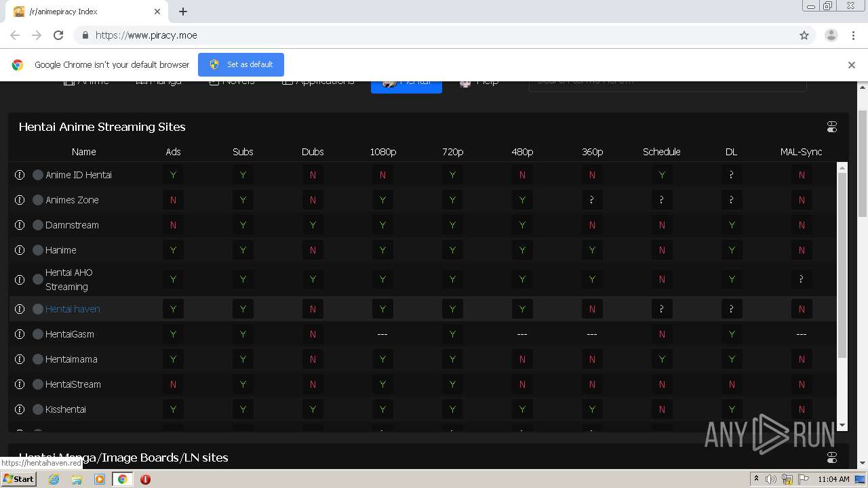Open the Kisshentai site link

(x=66, y=409)
